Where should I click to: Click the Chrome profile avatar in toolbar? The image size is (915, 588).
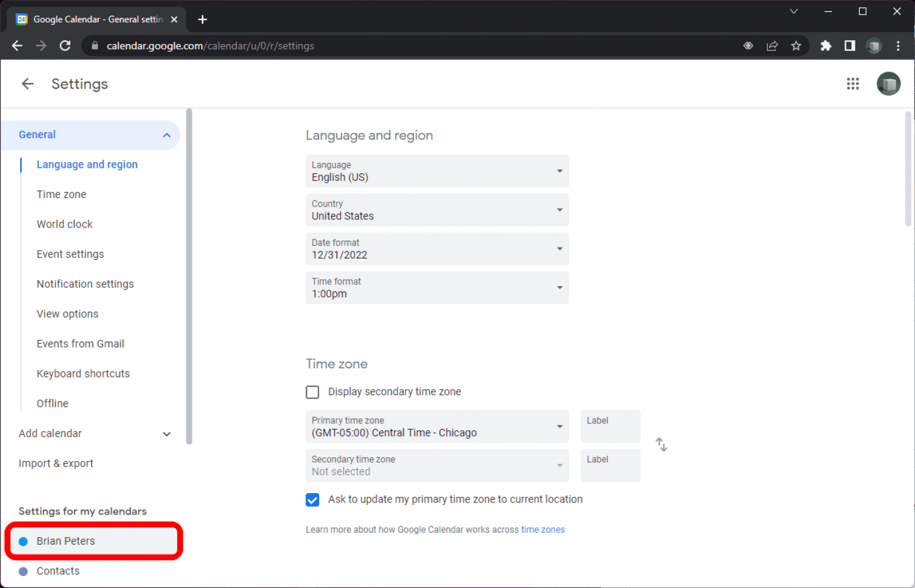(874, 46)
